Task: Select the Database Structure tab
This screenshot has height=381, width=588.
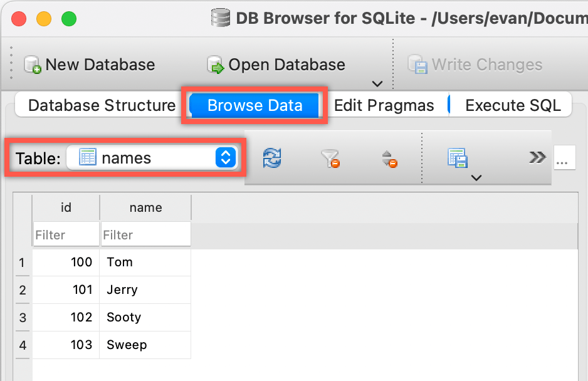Action: (98, 105)
